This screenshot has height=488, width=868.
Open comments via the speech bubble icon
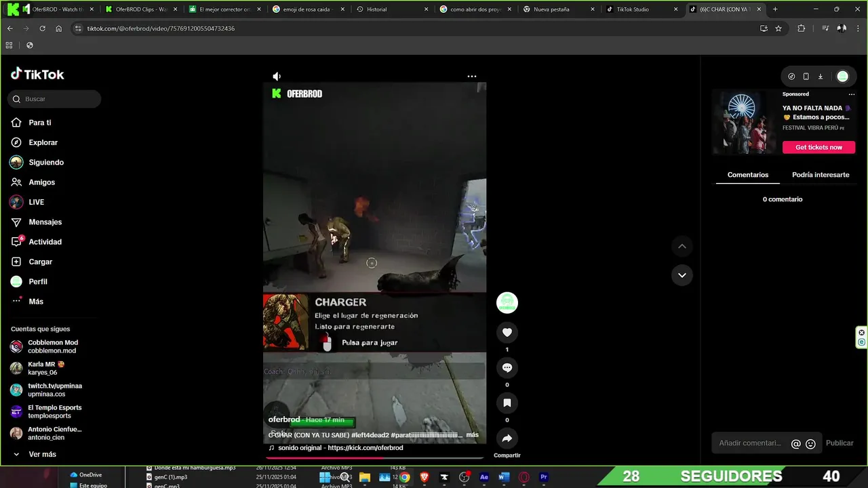(x=507, y=367)
